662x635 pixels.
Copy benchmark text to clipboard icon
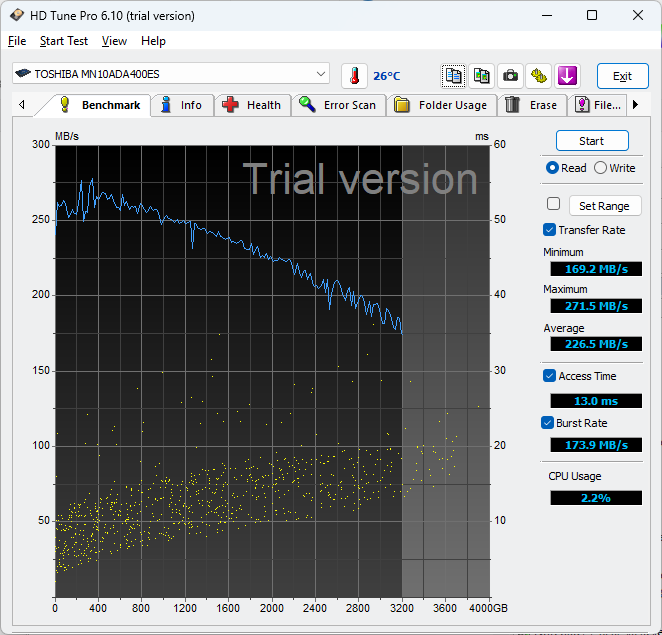point(454,76)
